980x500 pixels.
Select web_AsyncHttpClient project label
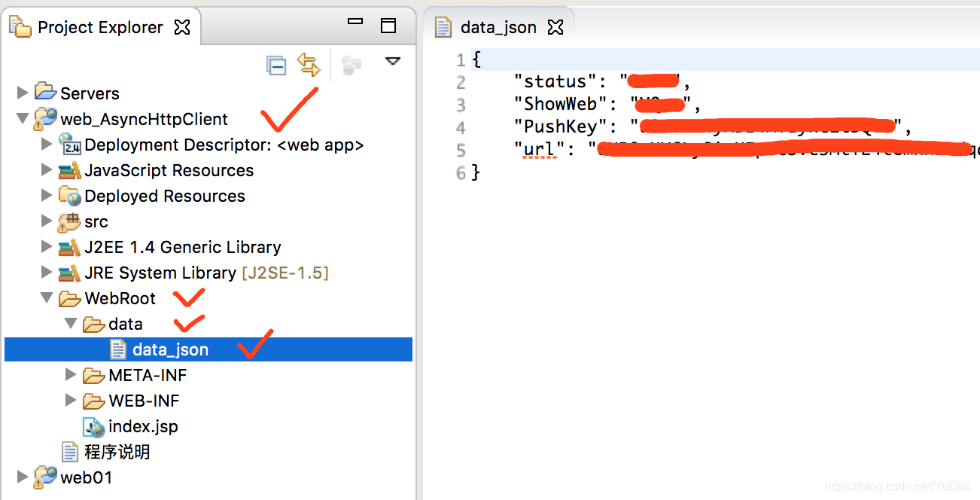144,119
